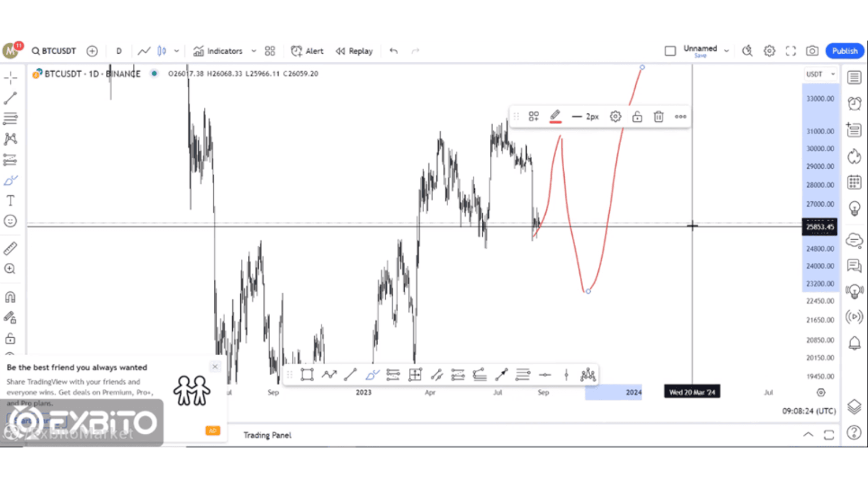868x488 pixels.
Task: Select vertical line tool in favorites toolbar
Action: pyautogui.click(x=566, y=375)
